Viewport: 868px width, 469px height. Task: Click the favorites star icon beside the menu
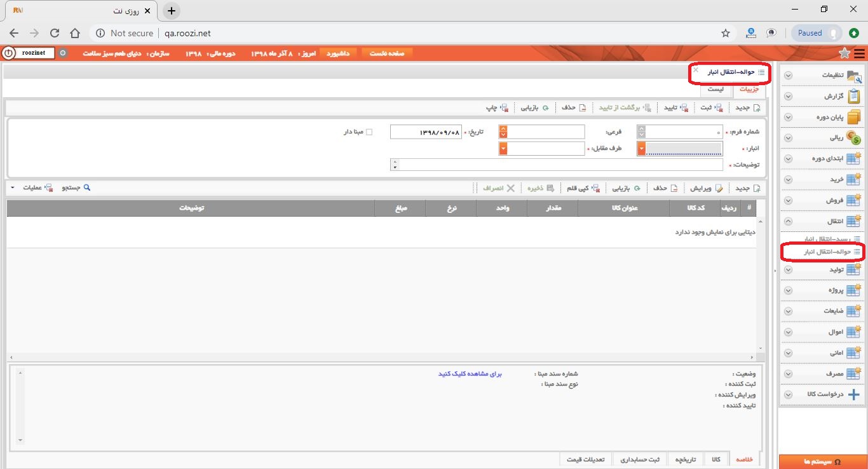[845, 53]
